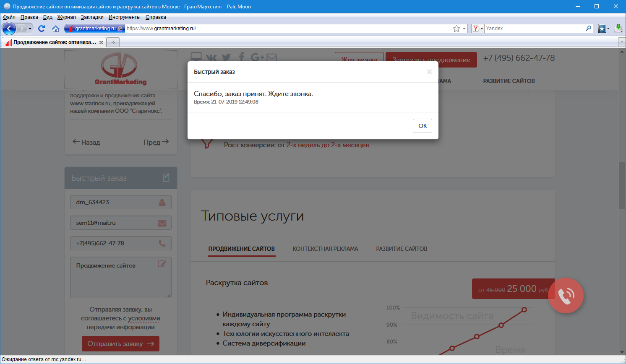Screen dimensions: 626x364
Task: Expand the address bar history dropdown
Action: pyautogui.click(x=464, y=29)
